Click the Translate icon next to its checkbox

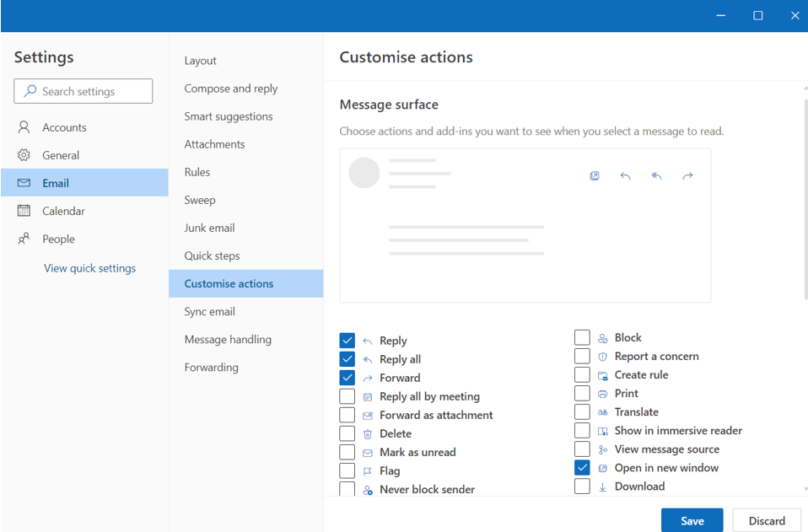[x=601, y=411]
